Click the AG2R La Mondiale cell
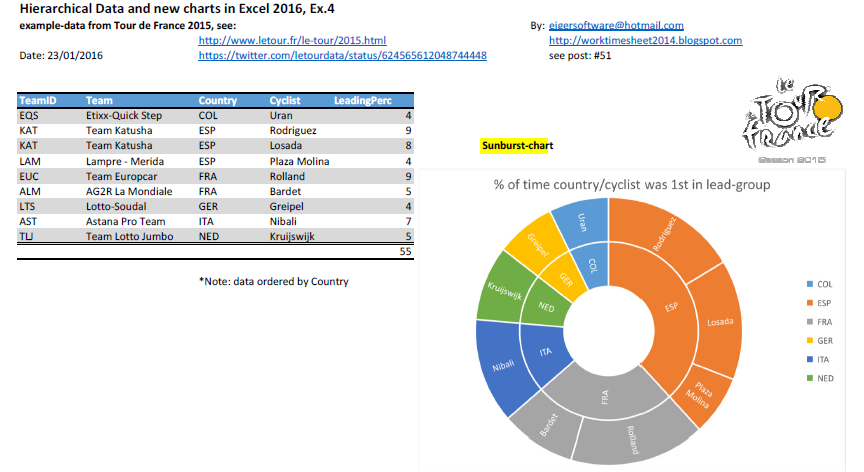The image size is (864, 472). pyautogui.click(x=129, y=191)
